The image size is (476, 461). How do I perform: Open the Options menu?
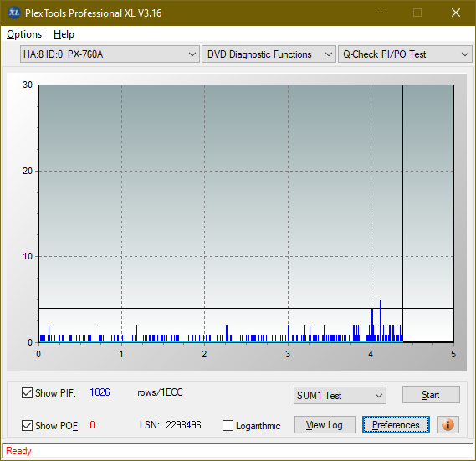coord(24,34)
